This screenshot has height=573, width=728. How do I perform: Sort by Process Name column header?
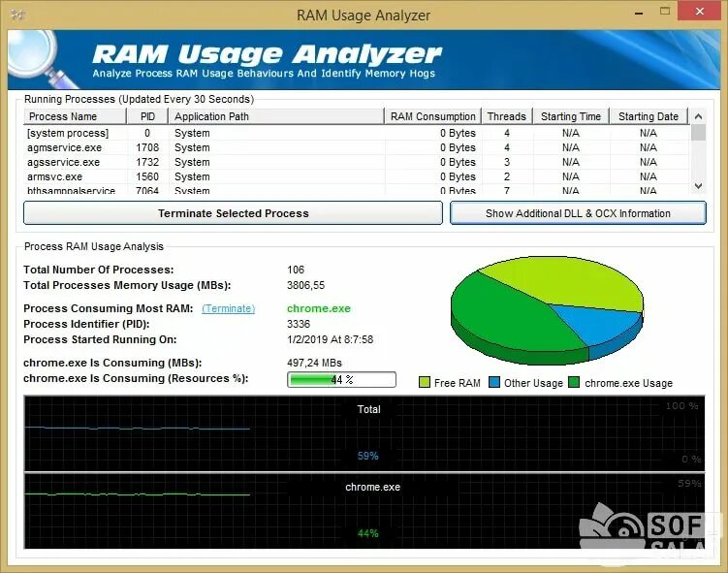(75, 116)
